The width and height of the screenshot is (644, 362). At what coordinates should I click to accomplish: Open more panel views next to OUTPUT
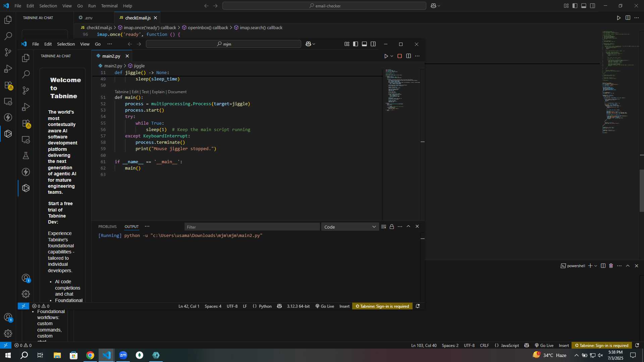click(x=147, y=227)
